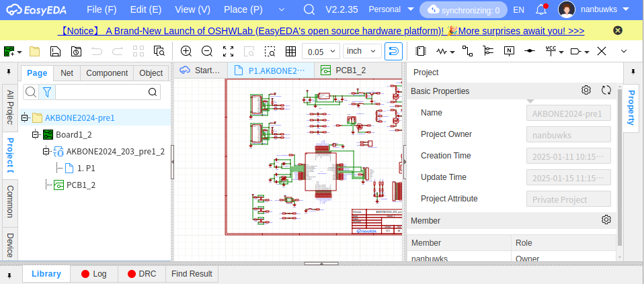Viewport: 644px width, 284px height.
Task: Select the net label tool icon
Action: click(x=510, y=51)
